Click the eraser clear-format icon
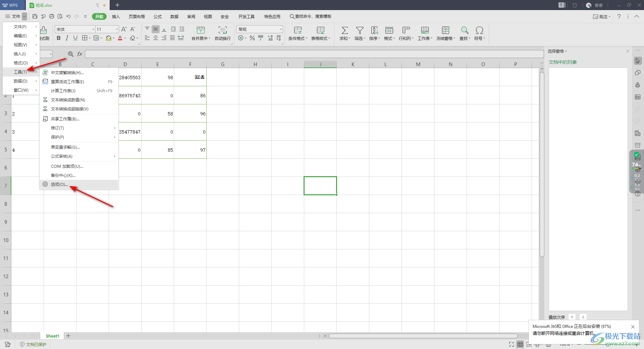The width and height of the screenshot is (644, 349). point(133,38)
